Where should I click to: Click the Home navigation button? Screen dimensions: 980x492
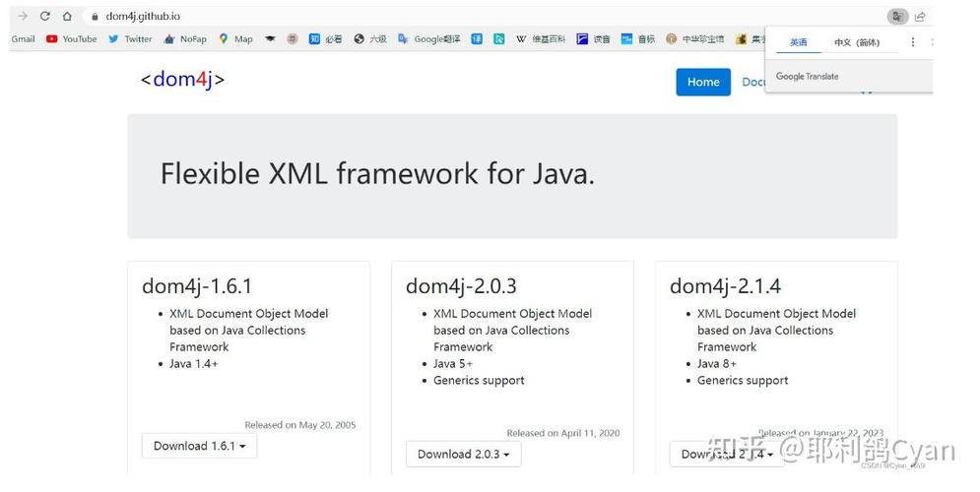[x=703, y=82]
